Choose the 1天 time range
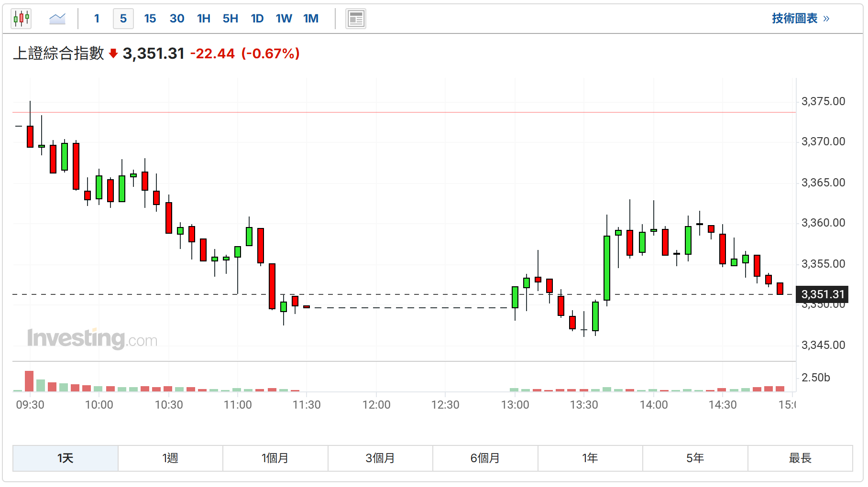Image resolution: width=868 pixels, height=487 pixels. (66, 458)
